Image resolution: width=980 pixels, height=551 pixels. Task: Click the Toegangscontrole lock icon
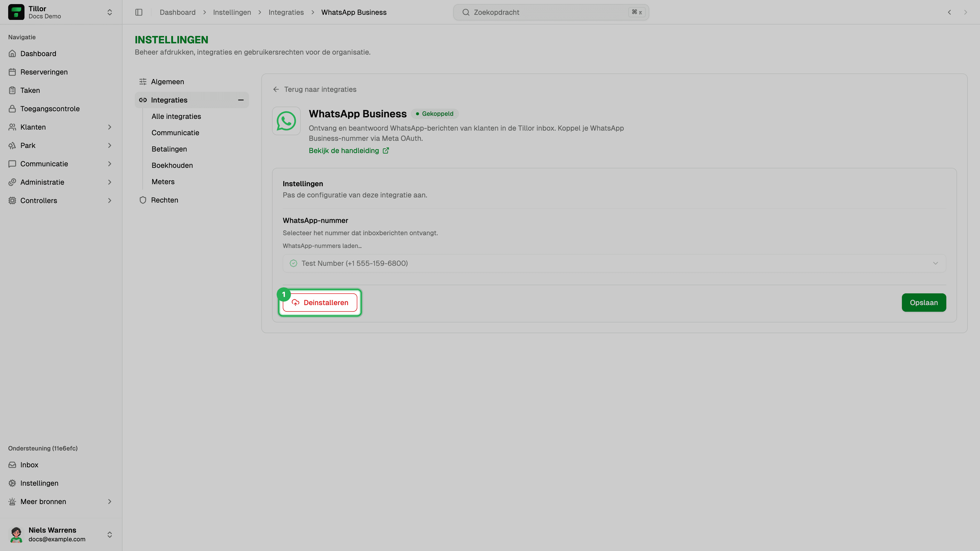point(12,109)
